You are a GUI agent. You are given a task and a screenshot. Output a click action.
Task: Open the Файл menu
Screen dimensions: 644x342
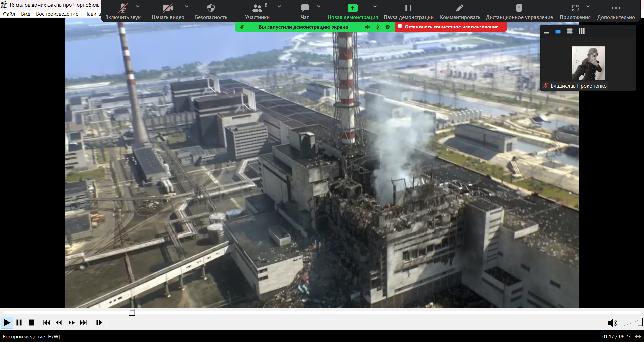point(9,14)
